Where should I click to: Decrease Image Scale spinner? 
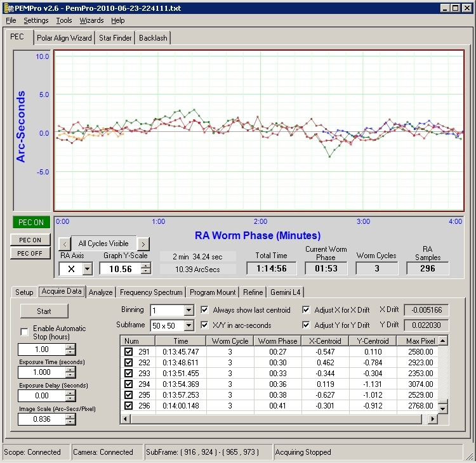70,422
